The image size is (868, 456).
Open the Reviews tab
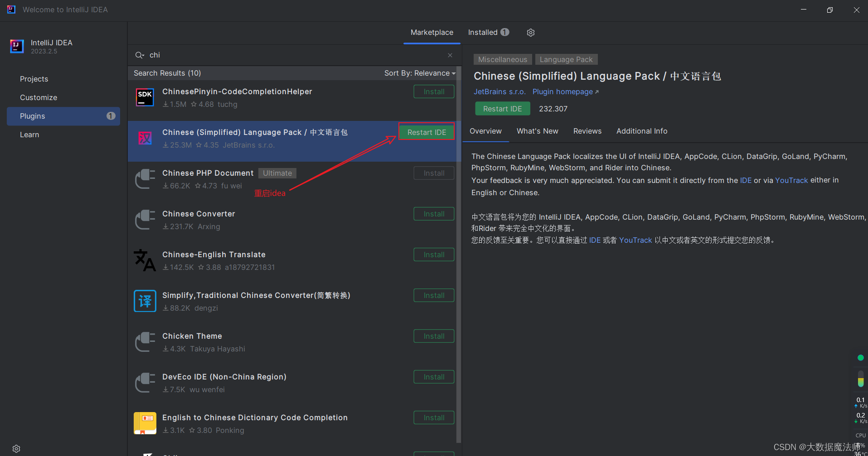click(587, 131)
